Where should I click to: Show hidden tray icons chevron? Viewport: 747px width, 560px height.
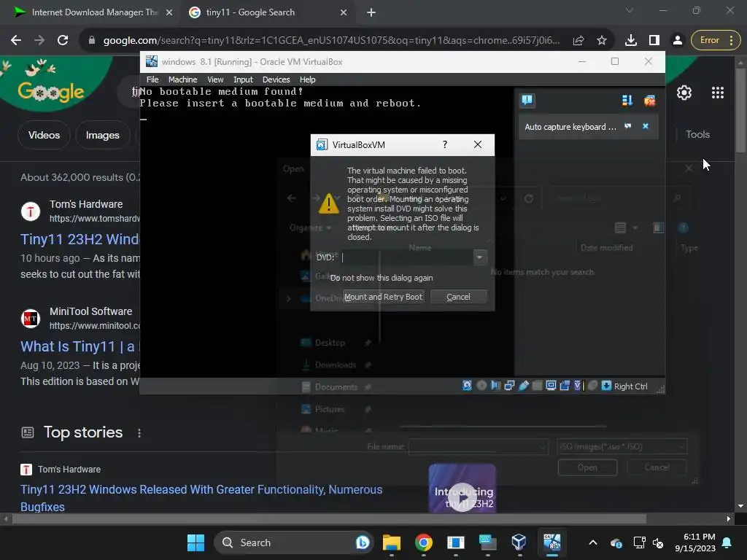[x=593, y=542]
